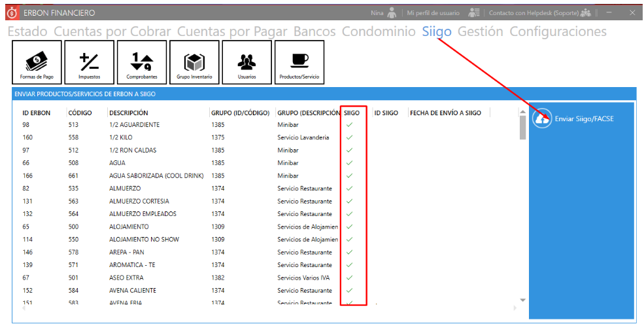Open the Configuraciones tab
644x326 pixels.
pos(557,31)
